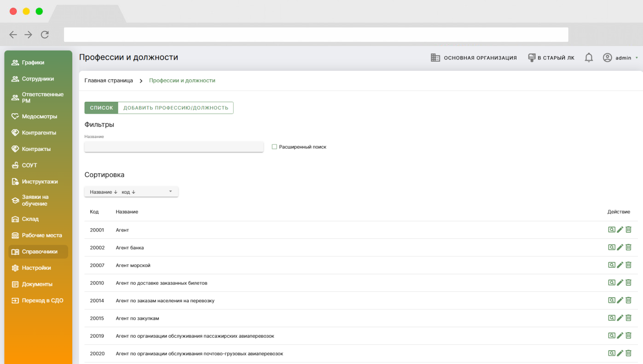Click the Название column header

click(x=127, y=212)
